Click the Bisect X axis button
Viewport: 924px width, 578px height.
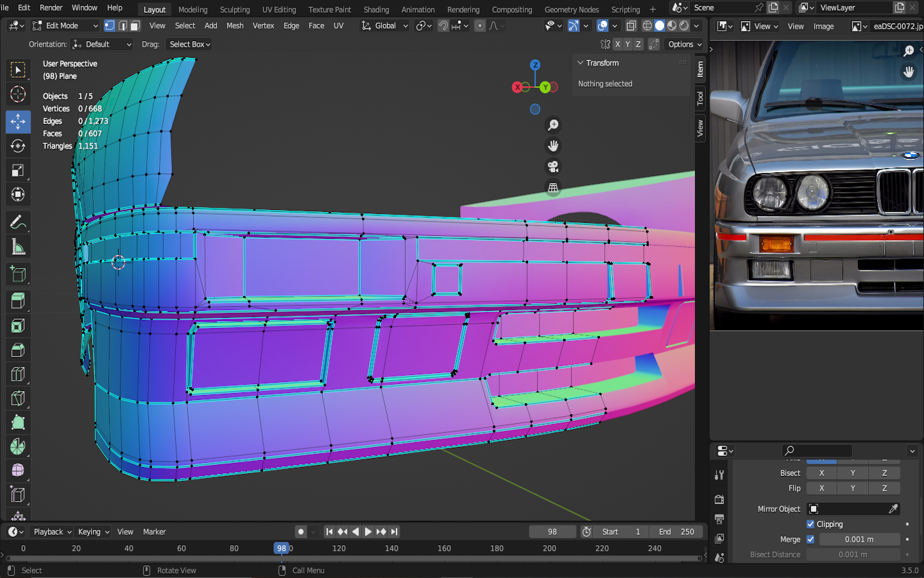(x=821, y=473)
